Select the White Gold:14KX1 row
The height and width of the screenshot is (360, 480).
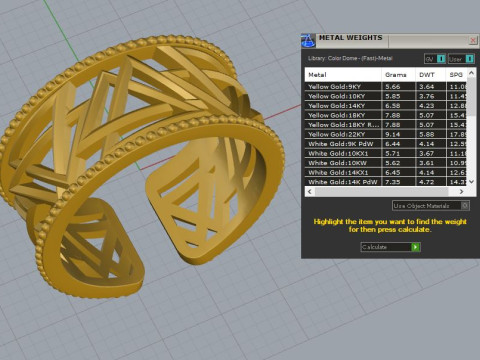click(386, 173)
